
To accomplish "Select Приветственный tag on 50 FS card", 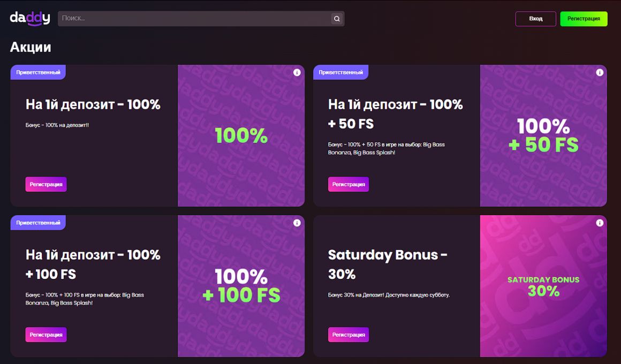I will coord(340,72).
